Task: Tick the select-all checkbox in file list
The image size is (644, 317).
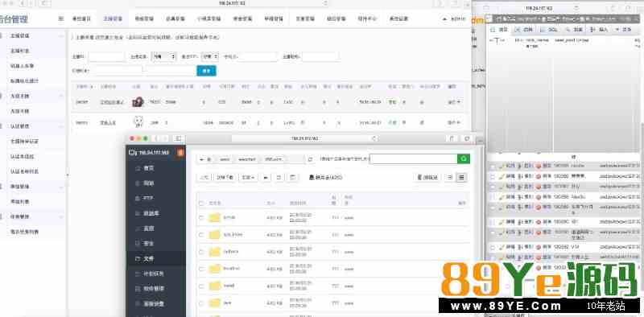Action: tap(200, 204)
